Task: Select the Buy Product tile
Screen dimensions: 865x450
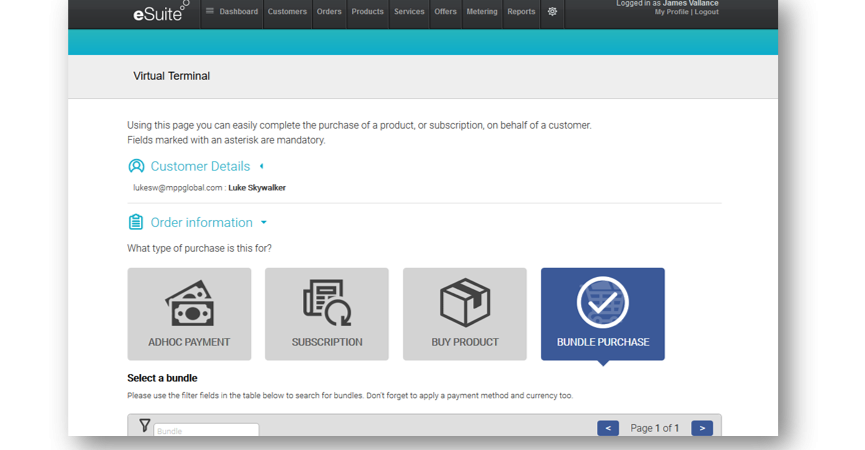Action: 465,314
